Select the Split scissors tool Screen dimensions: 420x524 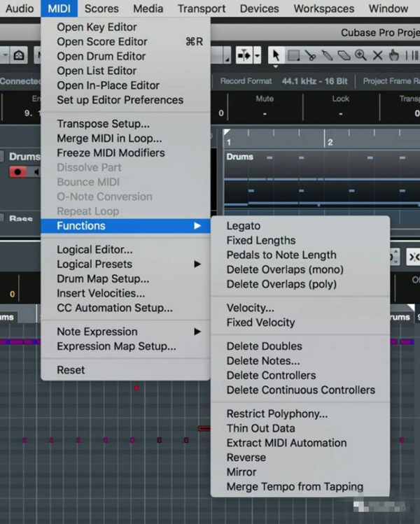(311, 55)
